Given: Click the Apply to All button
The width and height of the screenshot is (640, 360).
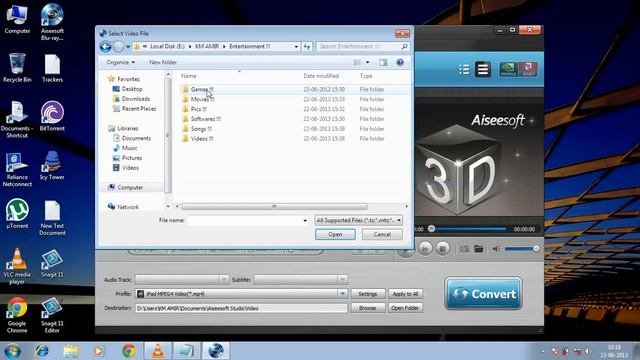Looking at the screenshot, I should (405, 294).
